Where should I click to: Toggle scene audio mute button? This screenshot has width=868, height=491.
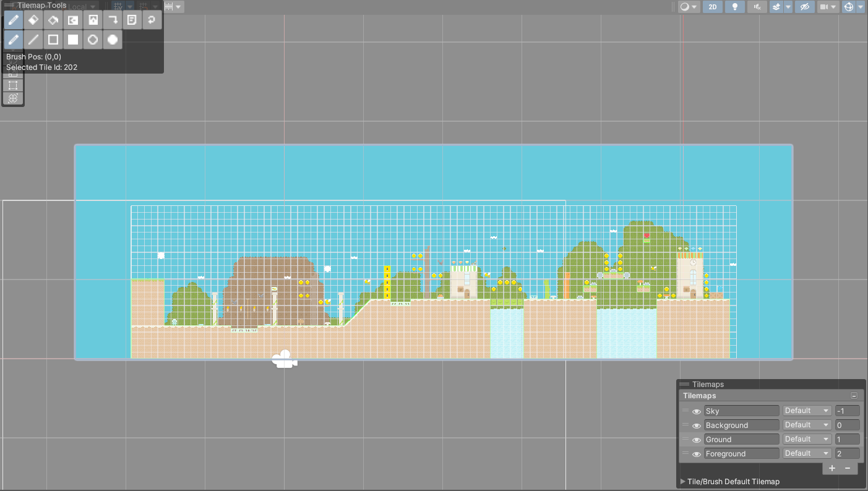[757, 7]
